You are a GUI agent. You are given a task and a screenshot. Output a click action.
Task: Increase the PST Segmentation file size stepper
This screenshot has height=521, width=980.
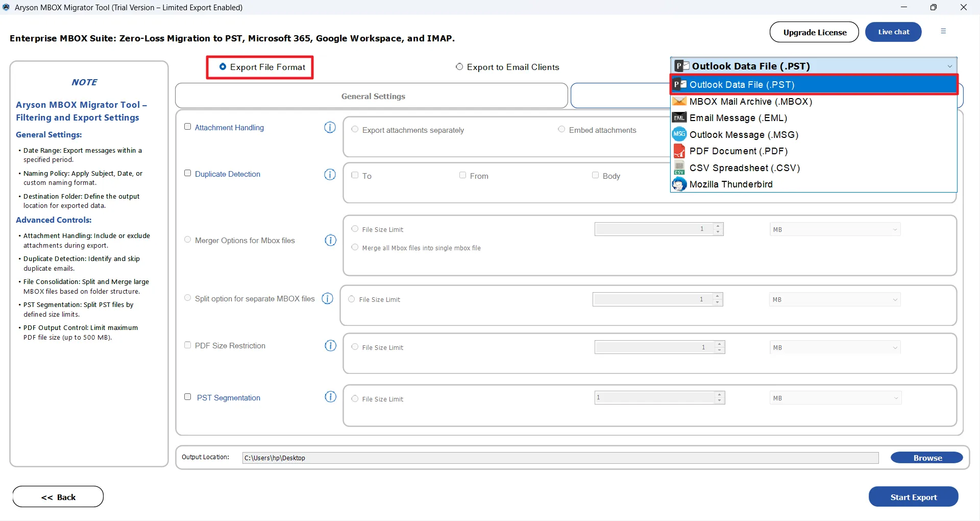(x=720, y=395)
